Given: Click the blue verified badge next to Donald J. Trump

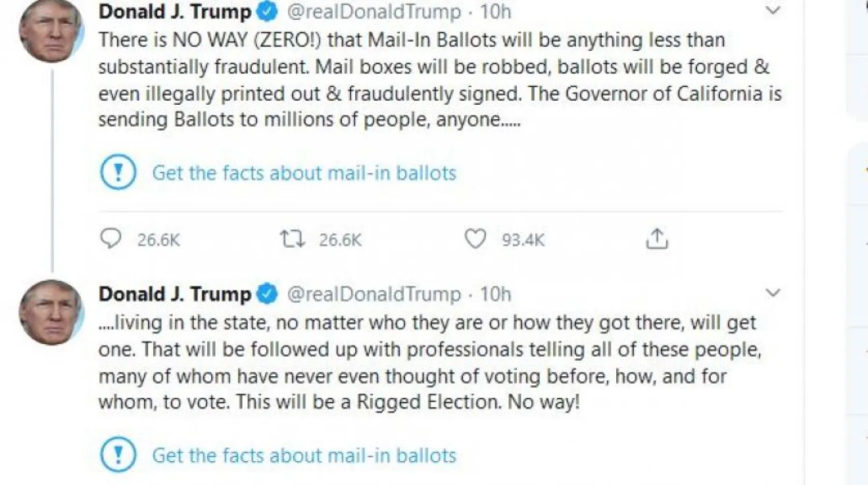Looking at the screenshot, I should click(x=266, y=10).
